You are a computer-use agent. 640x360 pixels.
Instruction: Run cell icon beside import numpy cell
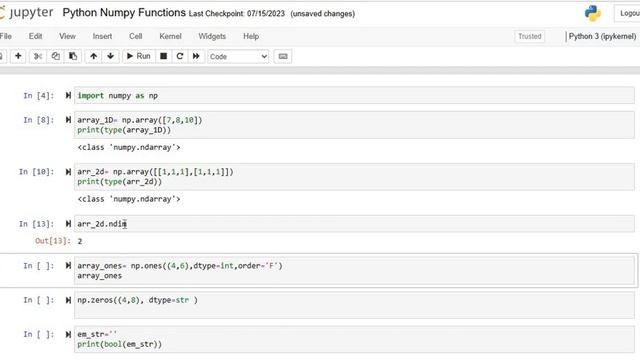[68, 96]
